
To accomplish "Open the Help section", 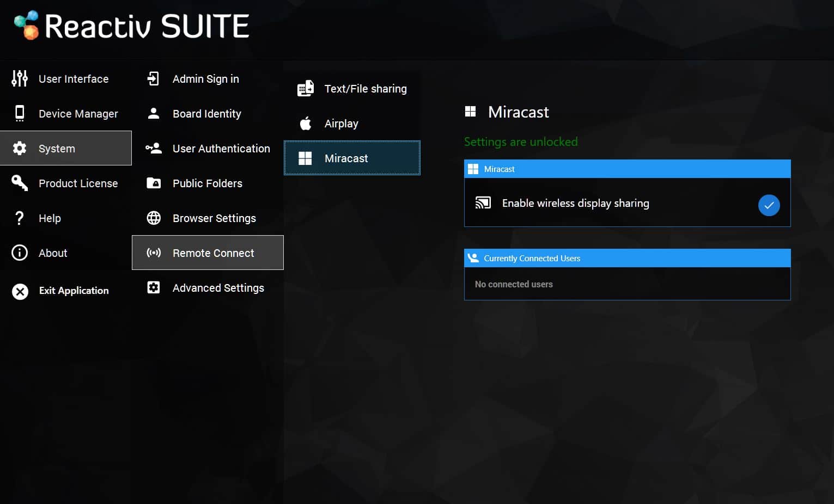I will click(66, 218).
